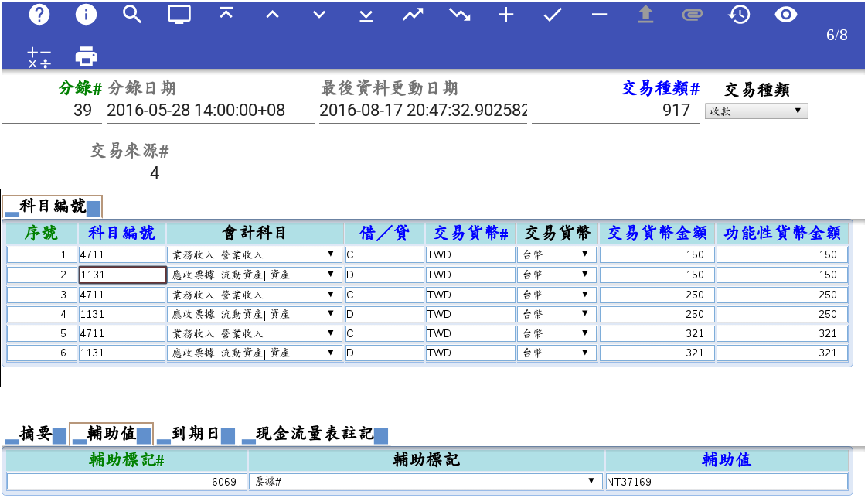This screenshot has height=498, width=868.
Task: Open the history clock icon
Action: pyautogui.click(x=739, y=15)
